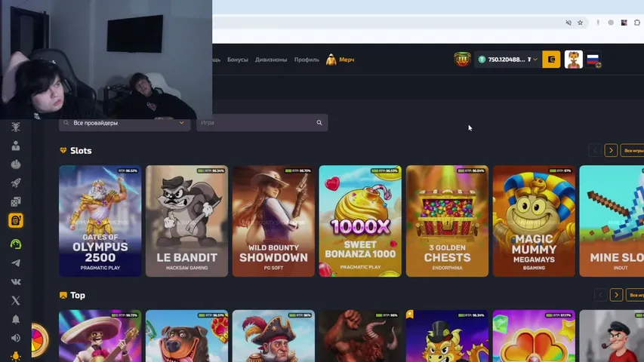Go to next Top carousel page
The image size is (644, 362).
(616, 295)
